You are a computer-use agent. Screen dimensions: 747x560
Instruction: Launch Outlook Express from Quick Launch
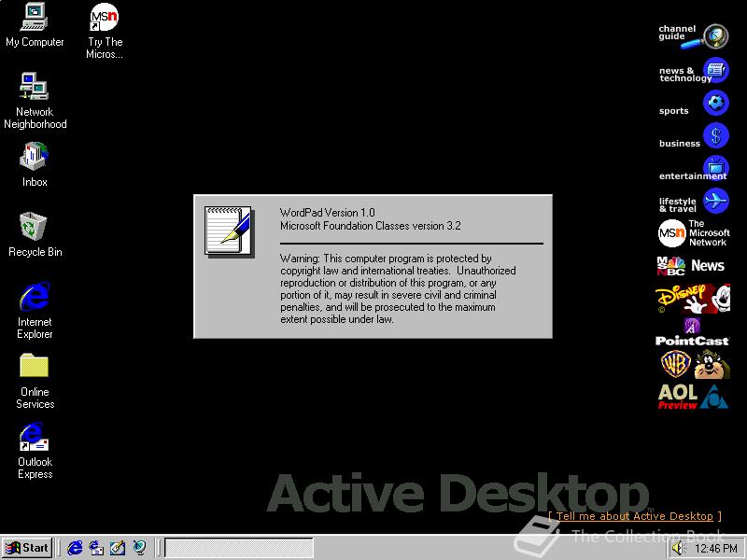(97, 548)
